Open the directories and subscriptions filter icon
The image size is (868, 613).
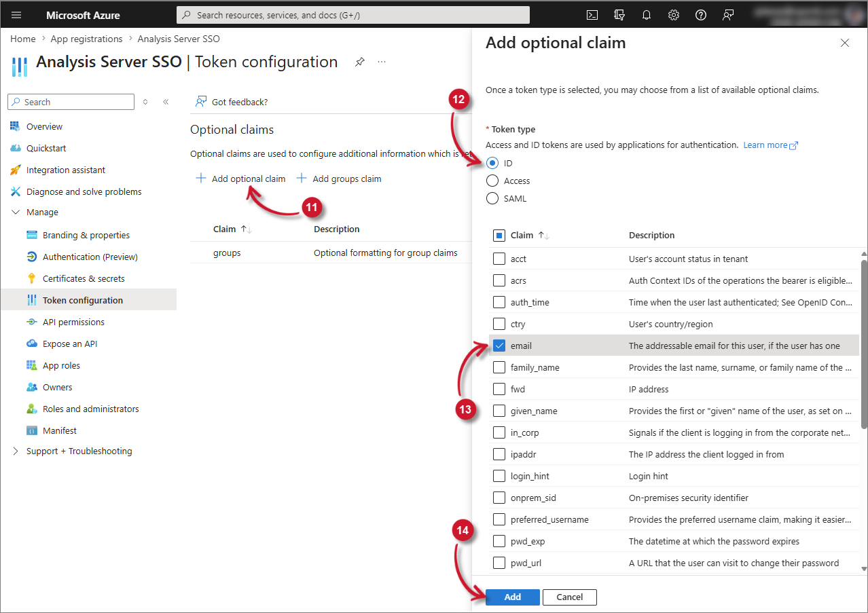coord(619,15)
